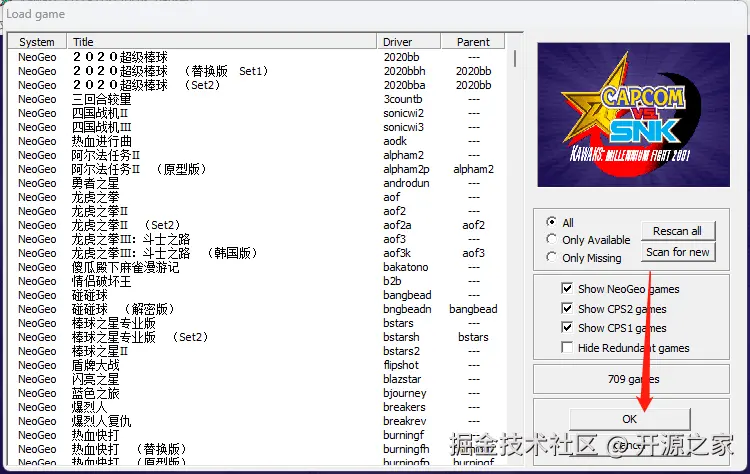Click the game list vertical scrollbar thumb
Image resolution: width=750 pixels, height=474 pixels.
(x=515, y=58)
